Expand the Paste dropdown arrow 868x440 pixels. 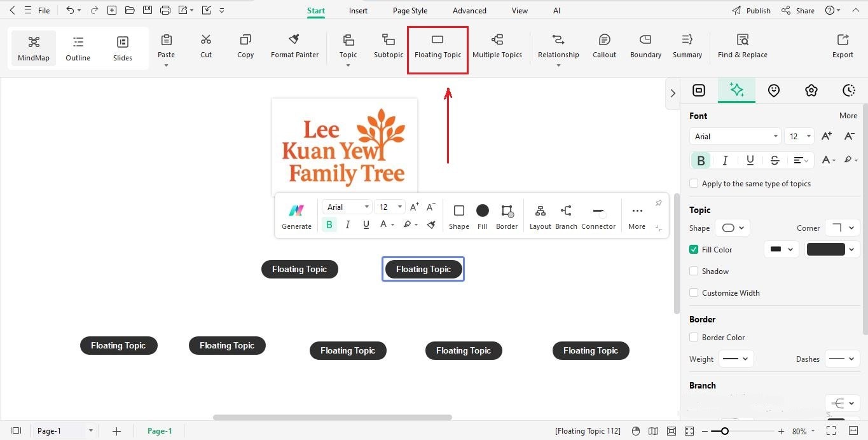click(x=166, y=65)
